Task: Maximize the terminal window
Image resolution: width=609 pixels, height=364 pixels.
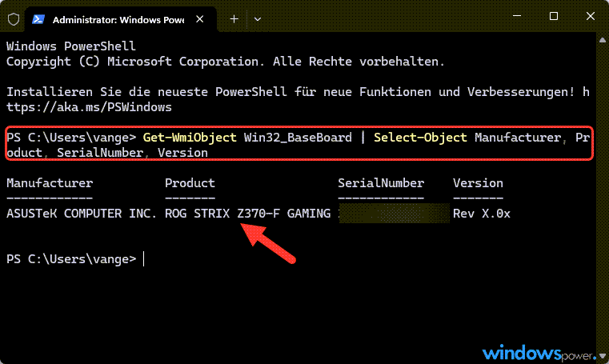Action: (x=554, y=16)
